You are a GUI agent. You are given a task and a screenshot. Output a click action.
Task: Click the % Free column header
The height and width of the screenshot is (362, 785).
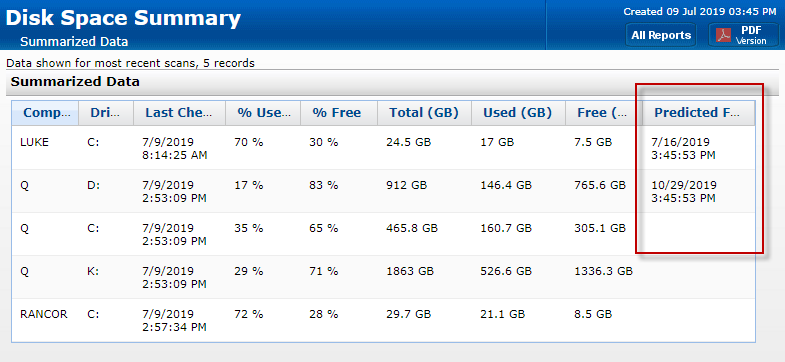[x=339, y=113]
